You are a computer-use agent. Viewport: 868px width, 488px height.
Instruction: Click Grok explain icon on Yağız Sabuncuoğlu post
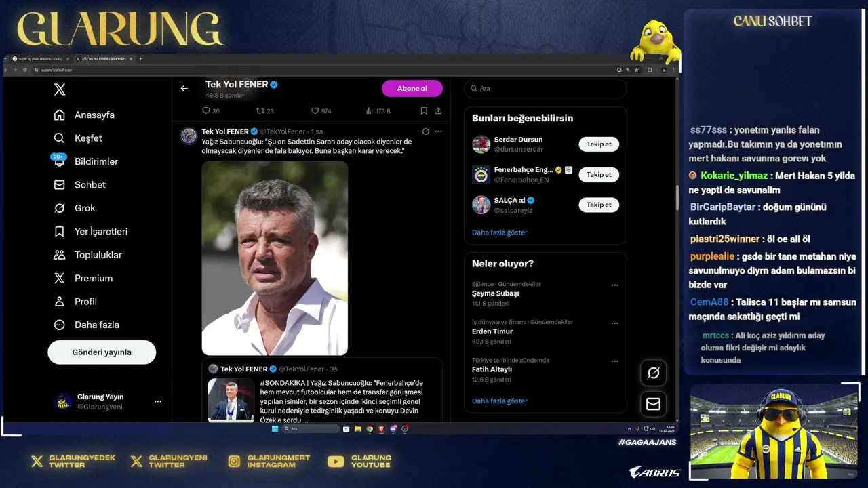(425, 131)
